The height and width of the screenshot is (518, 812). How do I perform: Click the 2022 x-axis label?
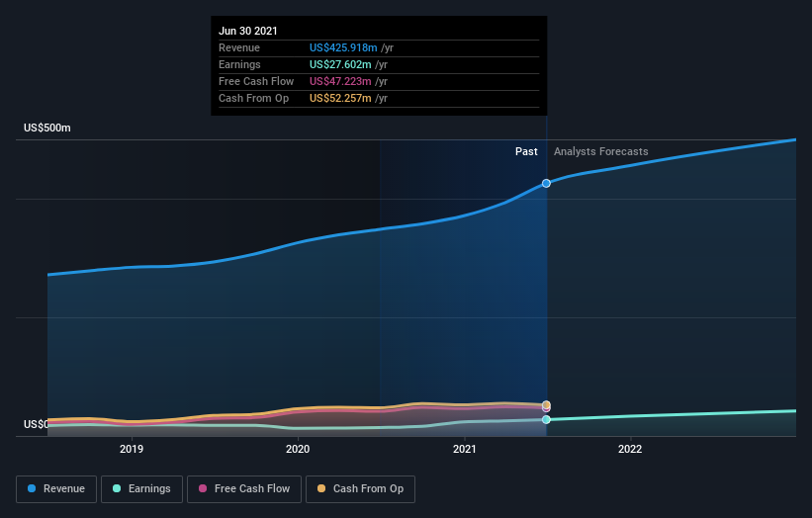coord(630,449)
